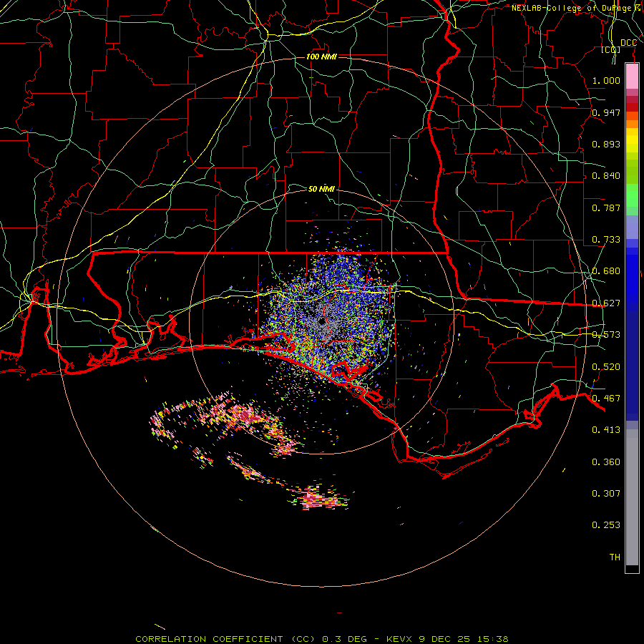The width and height of the screenshot is (644, 644).
Task: Select the 0.520 legend value
Action: (606, 367)
